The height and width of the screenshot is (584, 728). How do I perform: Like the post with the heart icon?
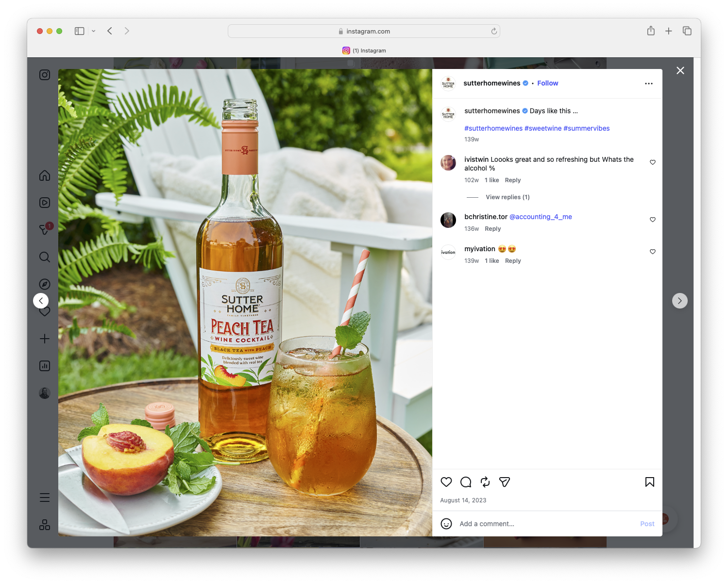pos(446,482)
